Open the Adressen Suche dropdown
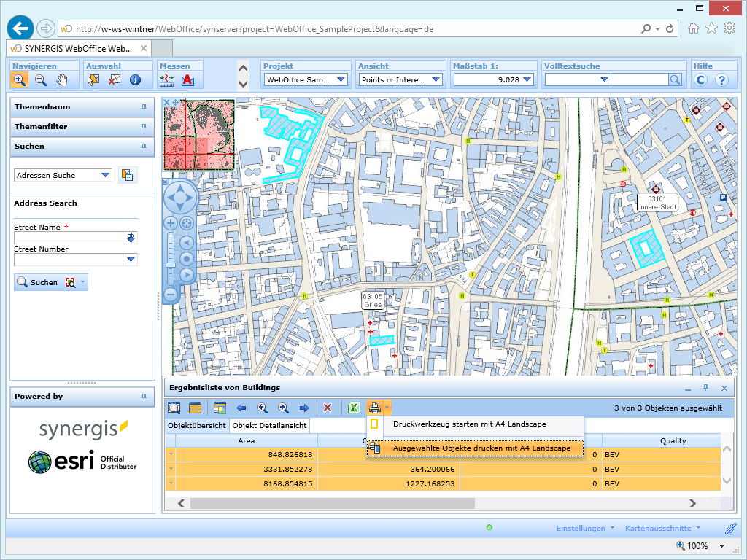Image resolution: width=747 pixels, height=560 pixels. (x=106, y=175)
